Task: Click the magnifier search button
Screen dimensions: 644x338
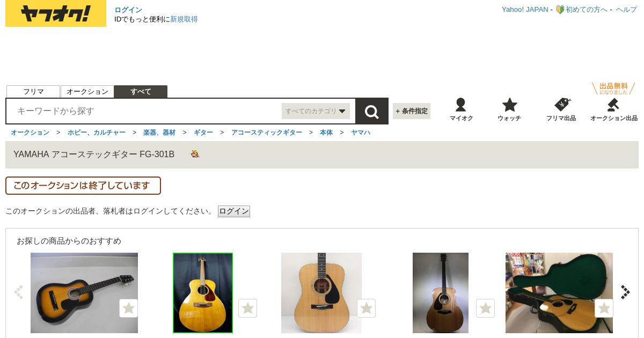Action: click(x=371, y=111)
